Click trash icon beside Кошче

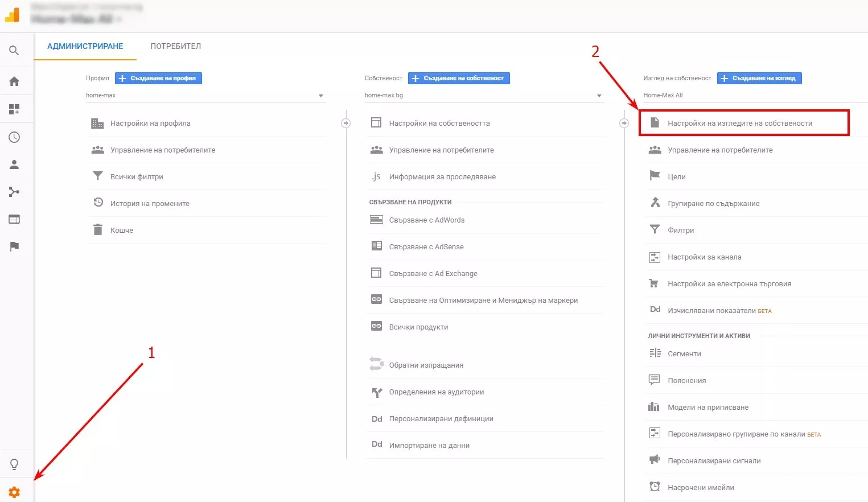pos(98,229)
